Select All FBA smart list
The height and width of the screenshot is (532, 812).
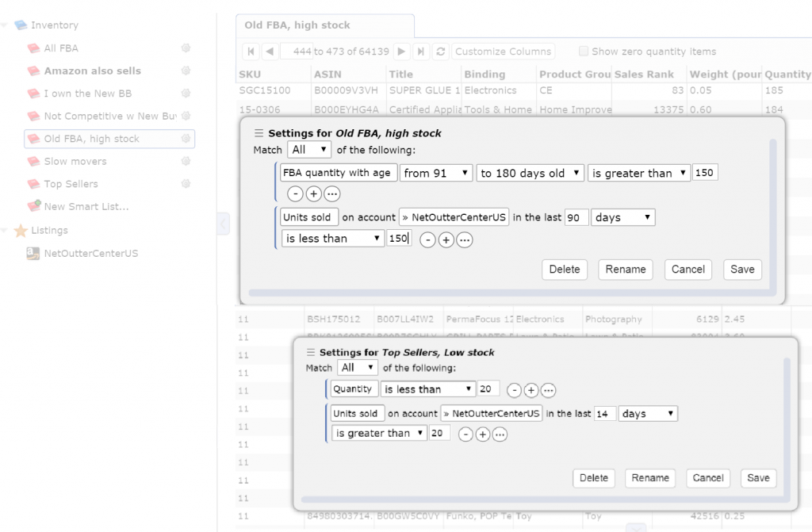(x=61, y=48)
